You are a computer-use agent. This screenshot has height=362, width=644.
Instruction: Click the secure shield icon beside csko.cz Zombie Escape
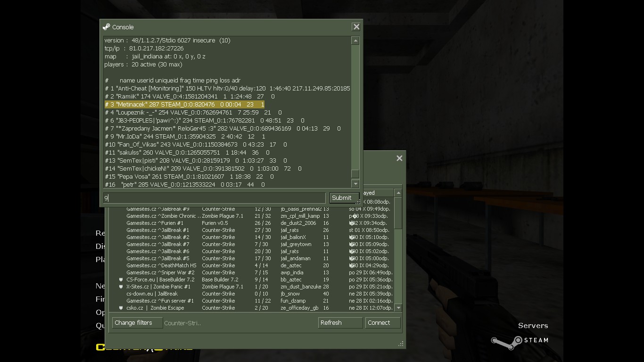tap(121, 308)
